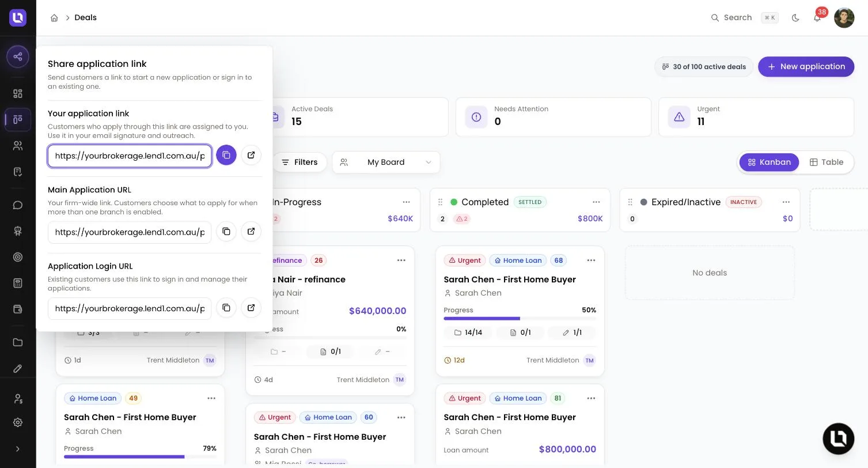868x468 pixels.
Task: Open options for the Home Loan 81 card
Action: coord(591,398)
